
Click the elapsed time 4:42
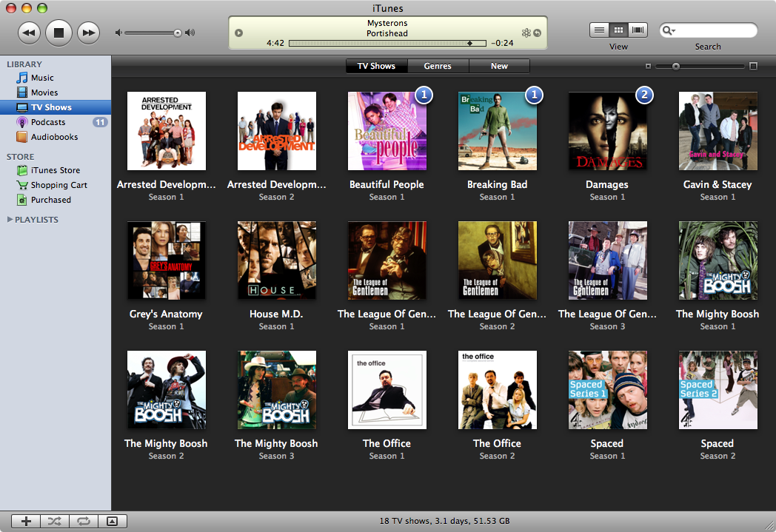275,43
